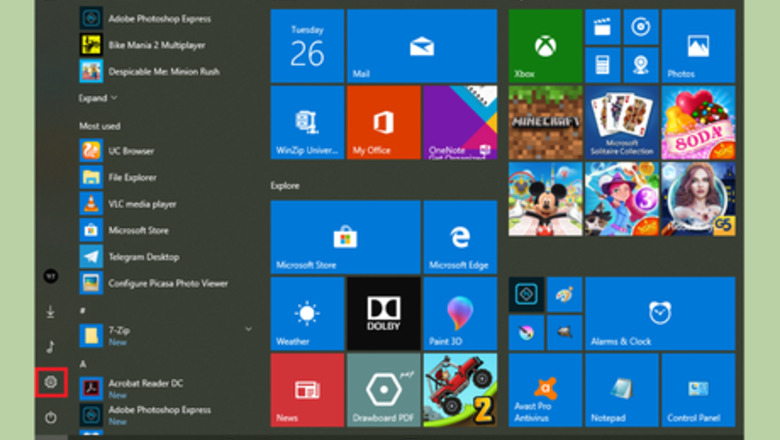Expand the recently added apps list

coord(98,98)
